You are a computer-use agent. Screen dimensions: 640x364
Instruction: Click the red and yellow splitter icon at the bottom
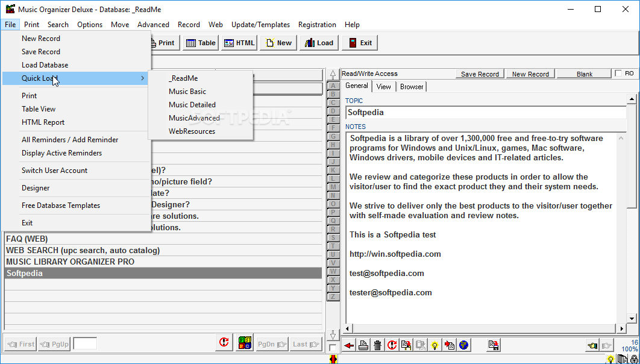[x=333, y=359]
